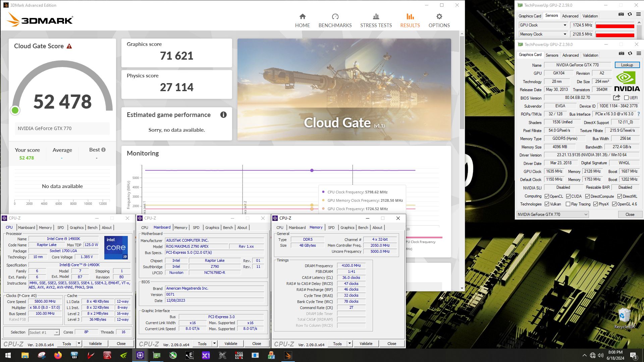Screen dimensions: 644x362
Task: Click camera icon in GPU-Z Sensors window
Action: (x=621, y=14)
